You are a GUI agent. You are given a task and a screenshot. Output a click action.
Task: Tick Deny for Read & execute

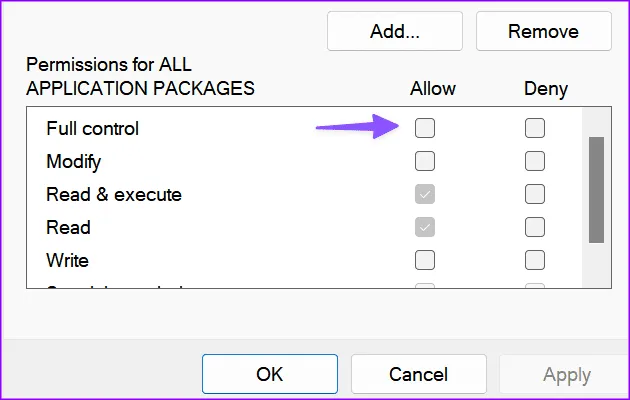point(535,194)
